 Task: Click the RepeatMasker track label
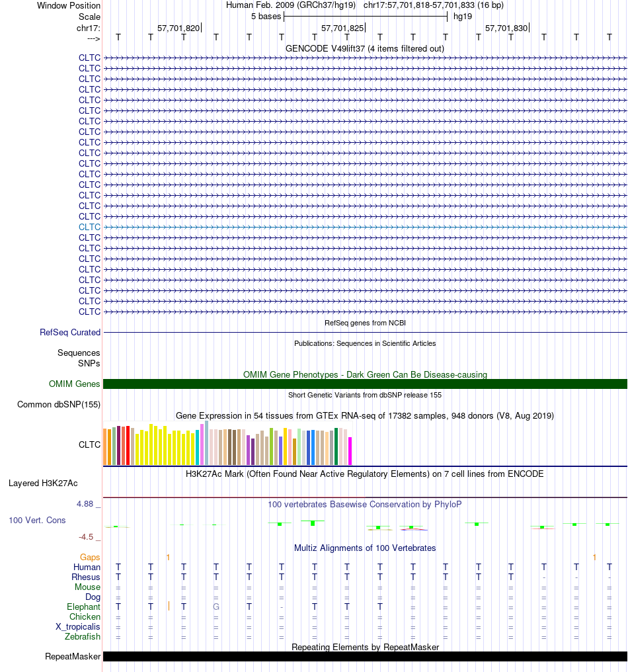coord(73,657)
